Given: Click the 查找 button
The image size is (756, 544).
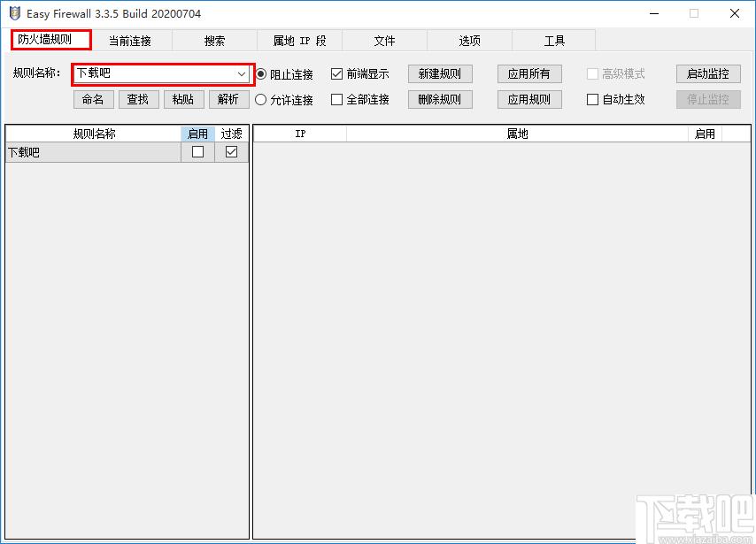Looking at the screenshot, I should pyautogui.click(x=138, y=99).
